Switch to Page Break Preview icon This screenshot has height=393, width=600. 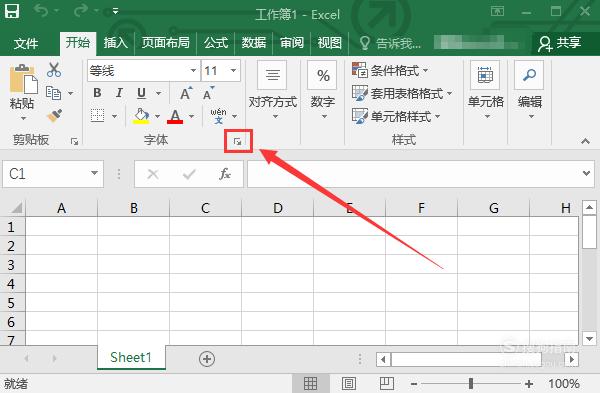coord(386,383)
